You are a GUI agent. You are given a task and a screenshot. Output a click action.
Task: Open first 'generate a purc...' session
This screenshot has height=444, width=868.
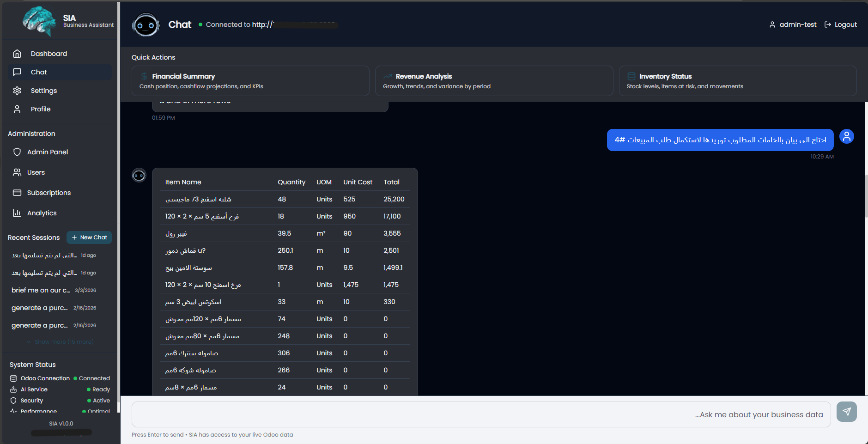54,308
